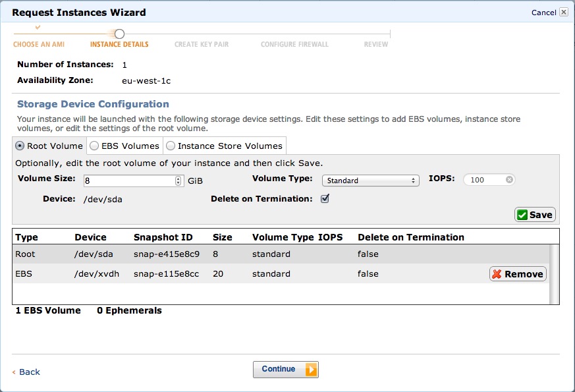Select the Instance Store Volumes radio option
Viewport: 575px width, 392px height.
pyautogui.click(x=171, y=146)
